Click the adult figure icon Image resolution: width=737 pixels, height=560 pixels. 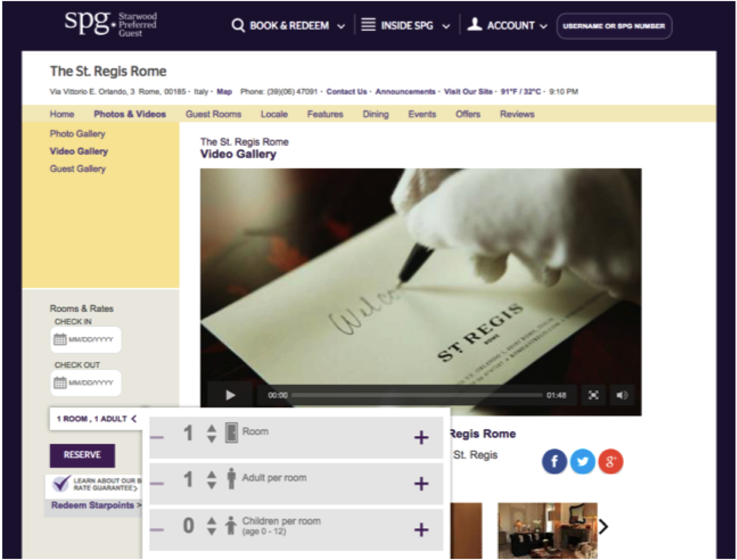(x=232, y=479)
